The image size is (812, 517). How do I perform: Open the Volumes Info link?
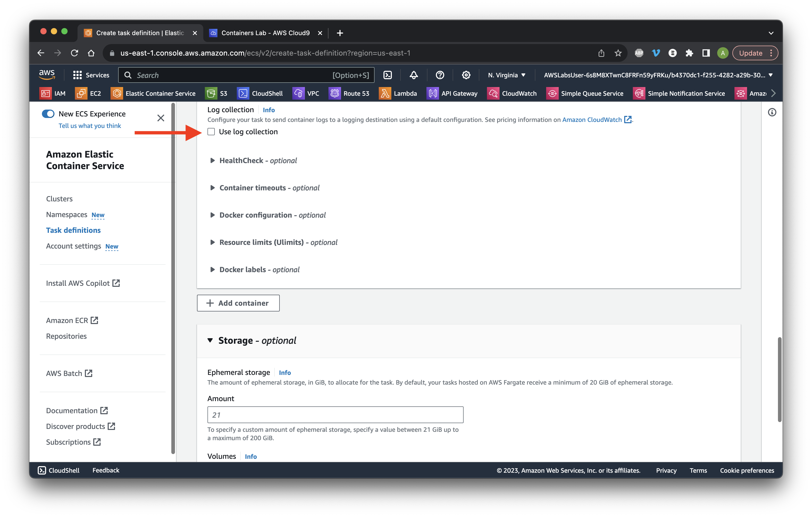coord(251,457)
